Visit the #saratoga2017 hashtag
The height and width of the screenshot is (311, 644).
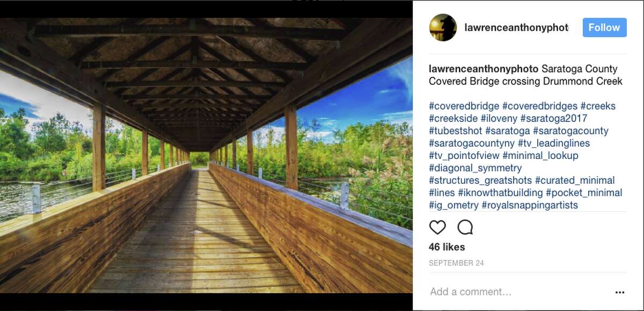click(553, 118)
